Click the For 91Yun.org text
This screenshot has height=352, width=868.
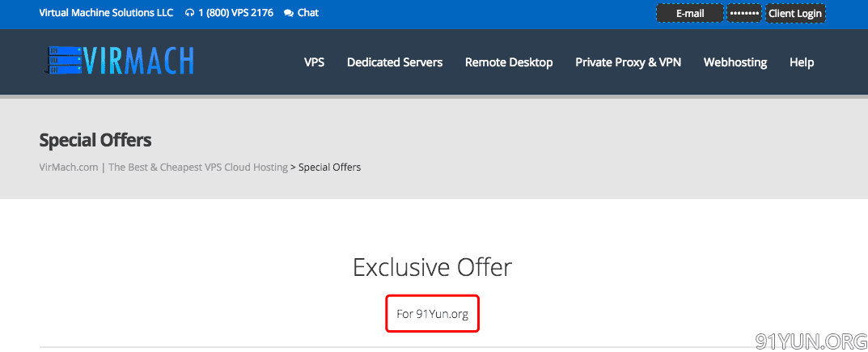click(x=433, y=313)
